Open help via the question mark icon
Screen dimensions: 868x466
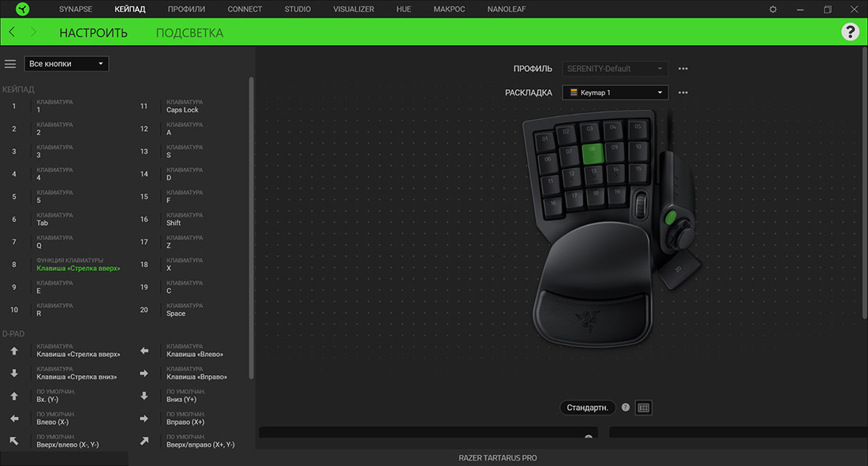851,32
